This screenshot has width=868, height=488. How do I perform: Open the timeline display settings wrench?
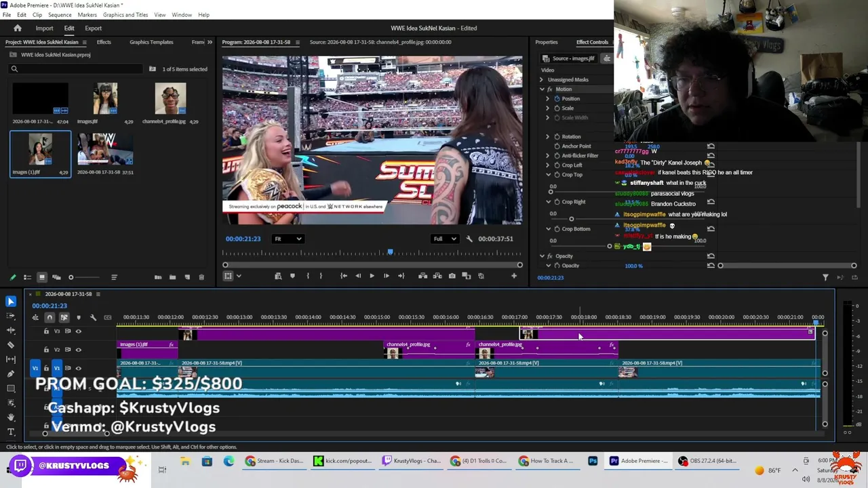pyautogui.click(x=93, y=317)
